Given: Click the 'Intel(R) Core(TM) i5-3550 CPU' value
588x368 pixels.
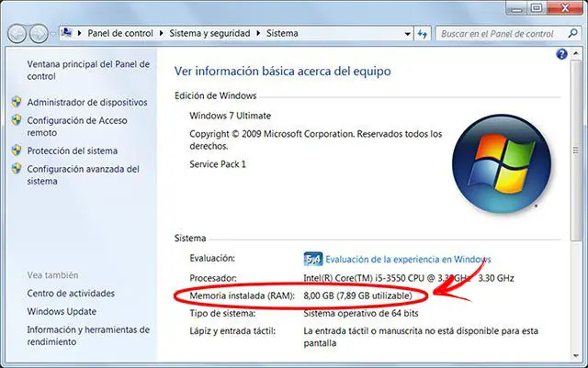Looking at the screenshot, I should [409, 278].
